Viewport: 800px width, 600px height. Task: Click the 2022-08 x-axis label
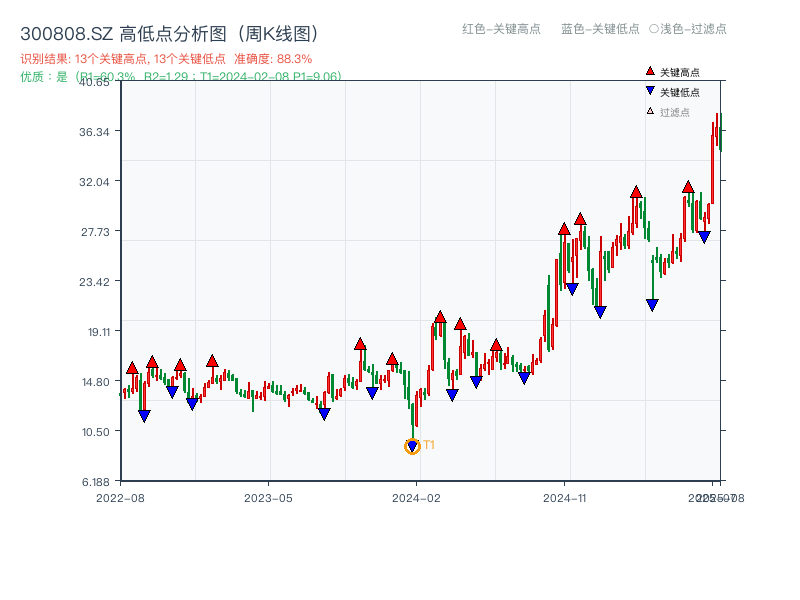point(120,498)
